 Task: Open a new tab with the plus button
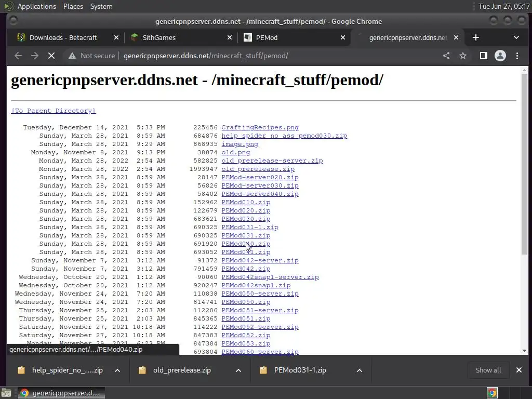(476, 37)
